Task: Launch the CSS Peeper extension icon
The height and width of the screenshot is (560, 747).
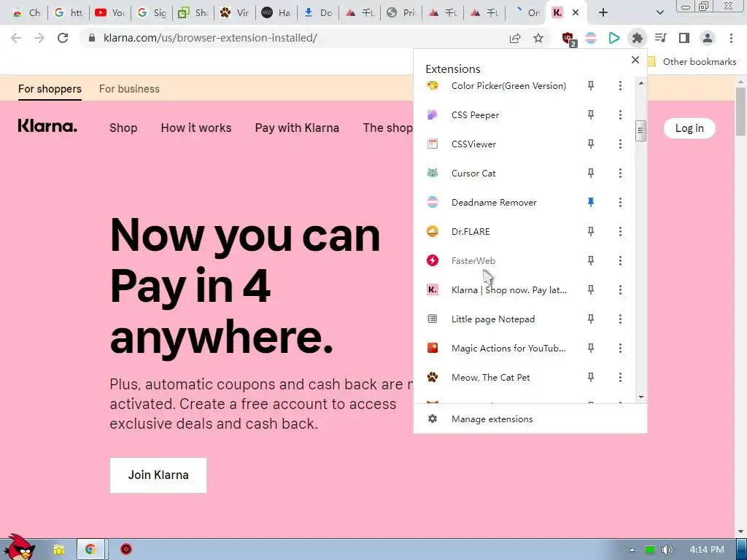Action: click(433, 114)
